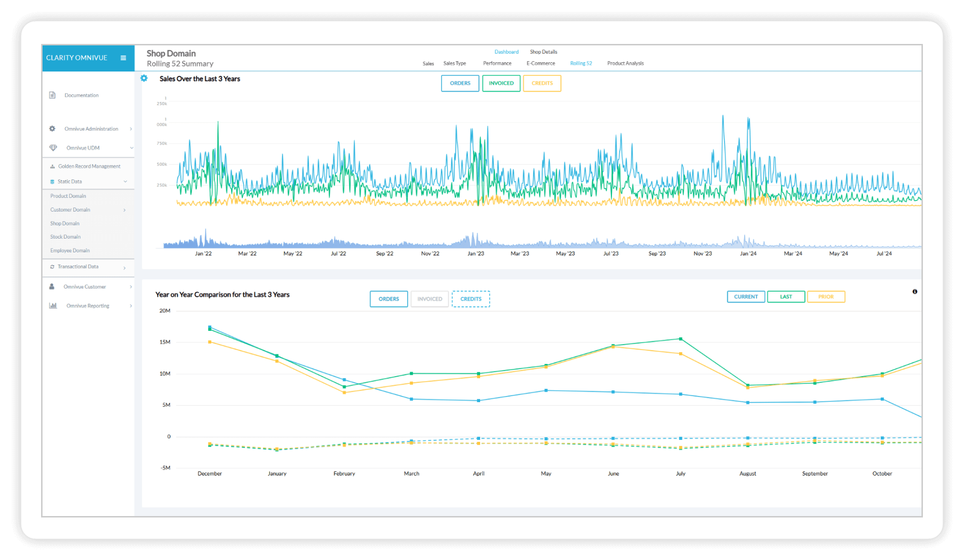Click the Documentation page icon
The width and height of the screenshot is (964, 560).
coord(52,95)
